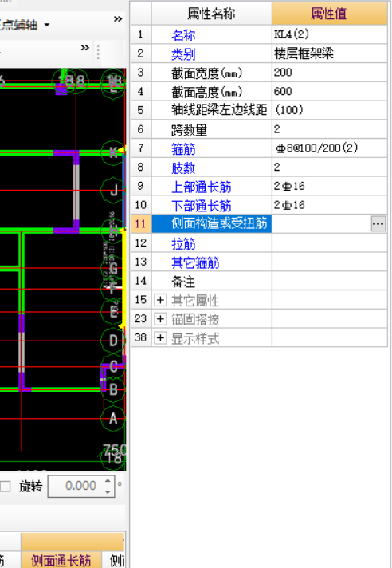
Task: Click the 8@100/200(2) stirrup value
Action: tap(329, 148)
